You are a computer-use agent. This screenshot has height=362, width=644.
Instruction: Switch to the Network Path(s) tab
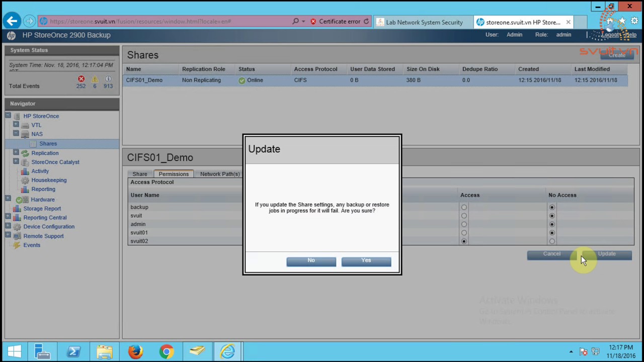coord(219,174)
